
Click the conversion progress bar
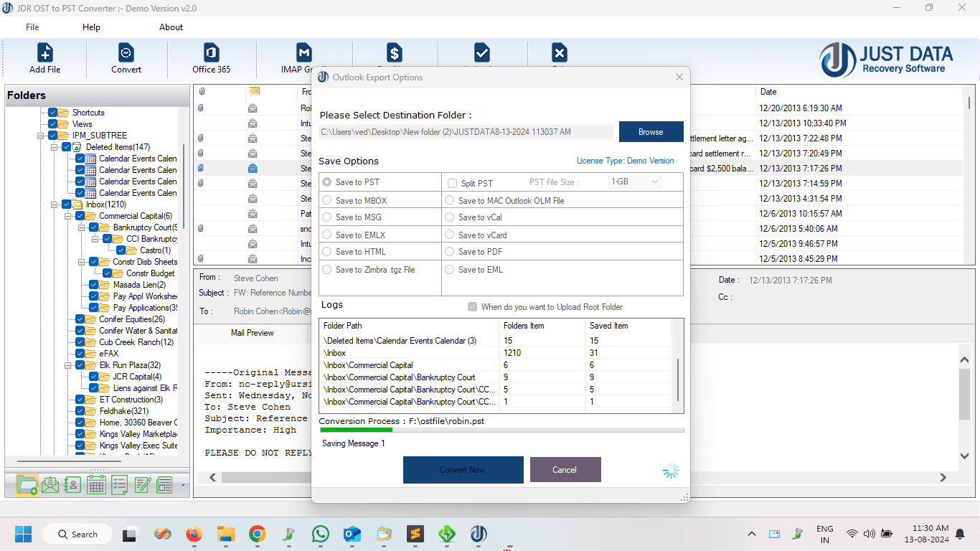(x=502, y=430)
